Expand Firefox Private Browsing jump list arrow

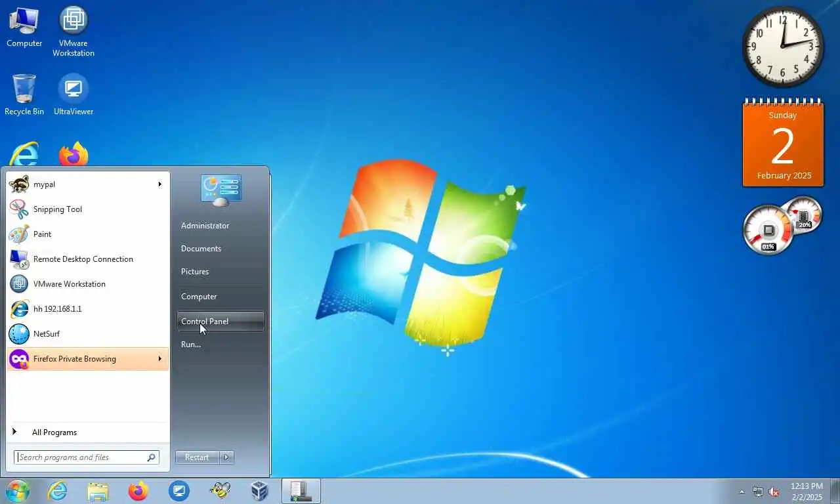[159, 359]
